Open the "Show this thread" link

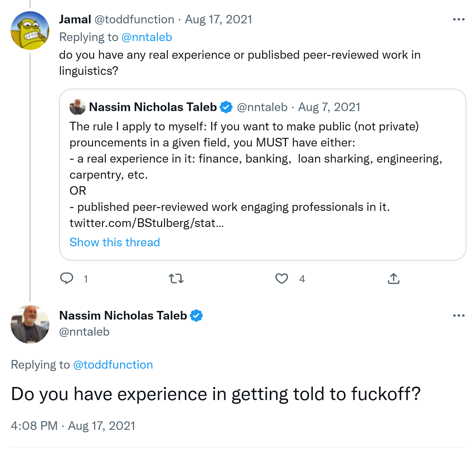pyautogui.click(x=115, y=242)
